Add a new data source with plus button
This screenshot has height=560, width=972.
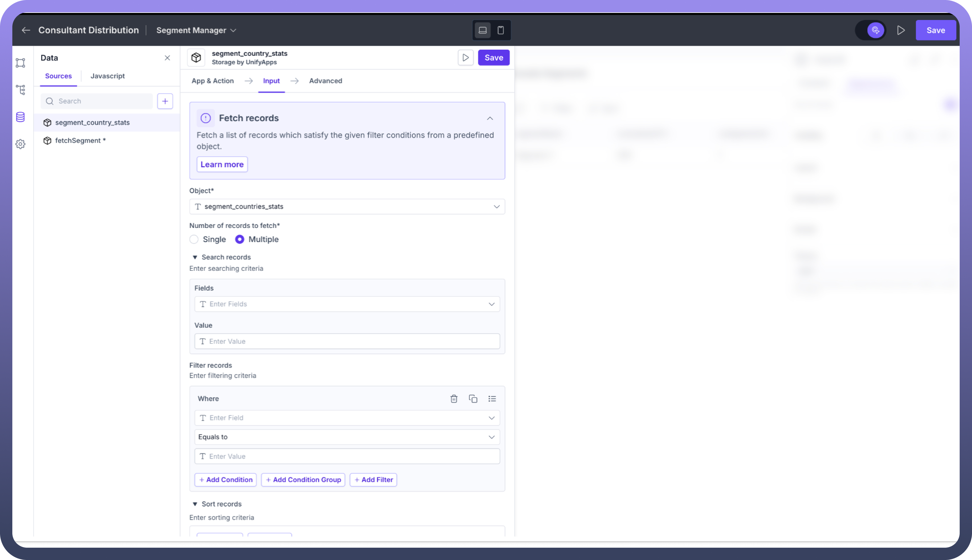[165, 101]
